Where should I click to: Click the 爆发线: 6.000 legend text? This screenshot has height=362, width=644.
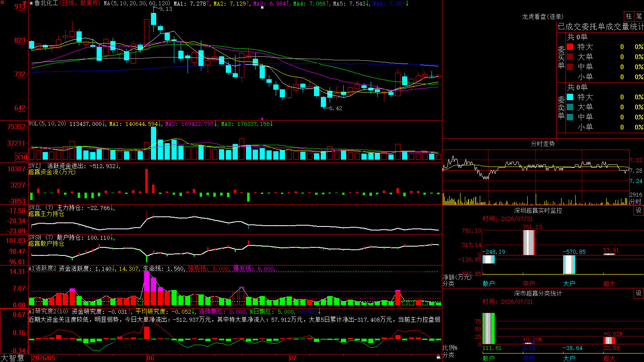click(254, 269)
